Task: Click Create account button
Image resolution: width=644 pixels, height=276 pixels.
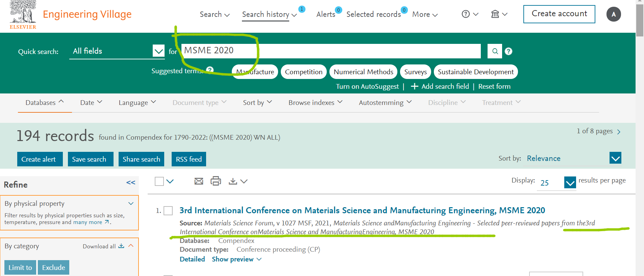Action: 559,14
